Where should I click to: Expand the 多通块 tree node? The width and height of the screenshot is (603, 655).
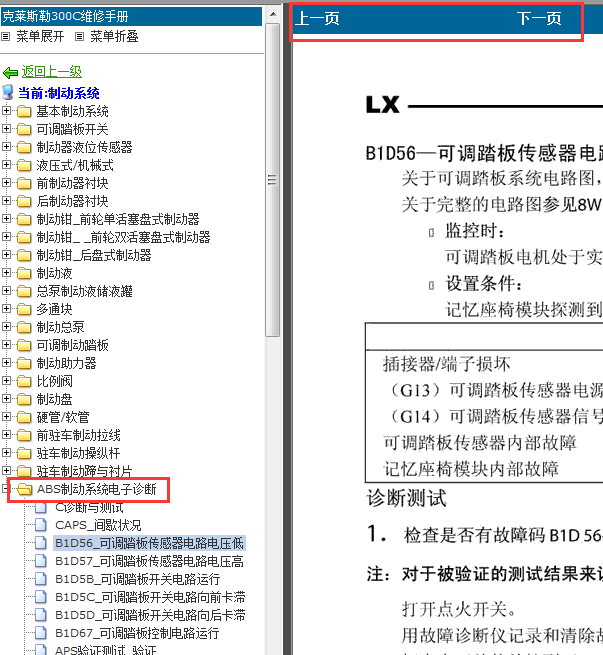(x=6, y=308)
